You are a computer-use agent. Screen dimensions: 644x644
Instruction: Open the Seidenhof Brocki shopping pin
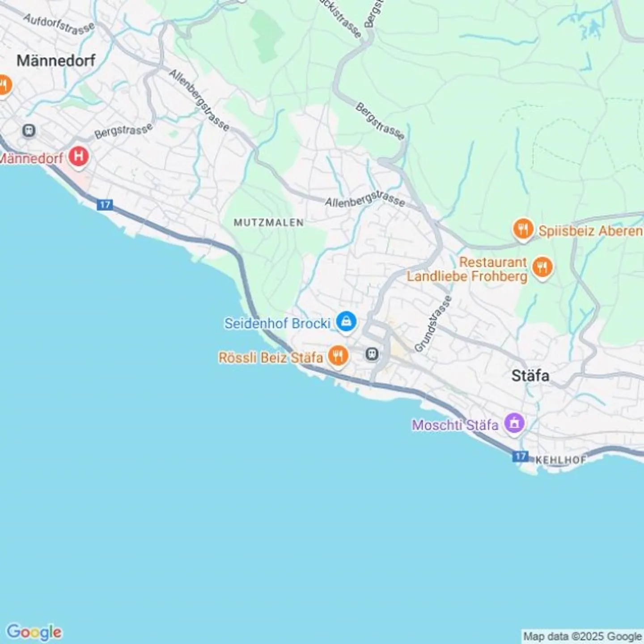tap(346, 322)
